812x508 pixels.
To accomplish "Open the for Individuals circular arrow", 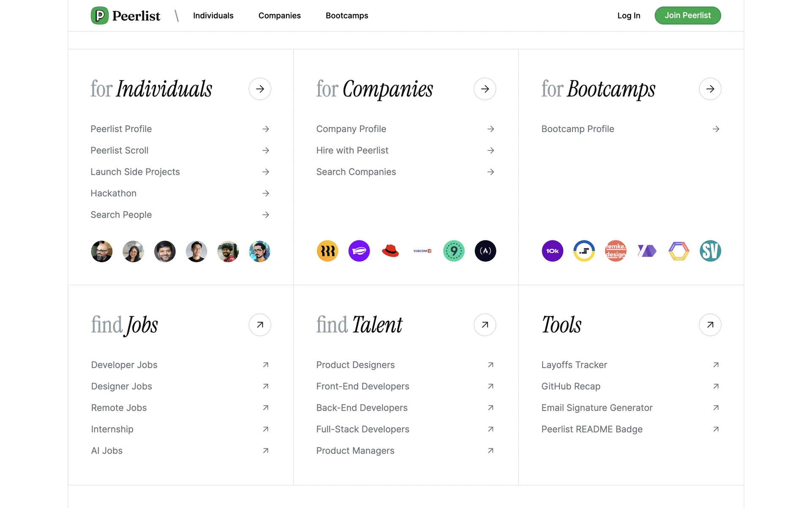I will click(x=260, y=89).
